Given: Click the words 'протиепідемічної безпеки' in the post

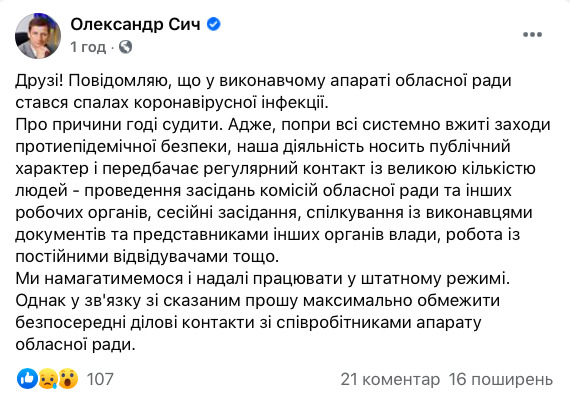Looking at the screenshot, I should pyautogui.click(x=122, y=147).
